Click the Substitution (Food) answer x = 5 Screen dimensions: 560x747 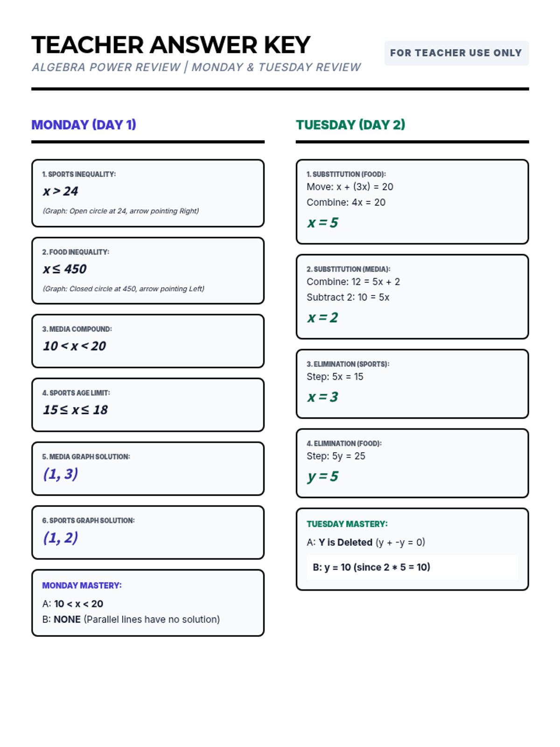(322, 223)
